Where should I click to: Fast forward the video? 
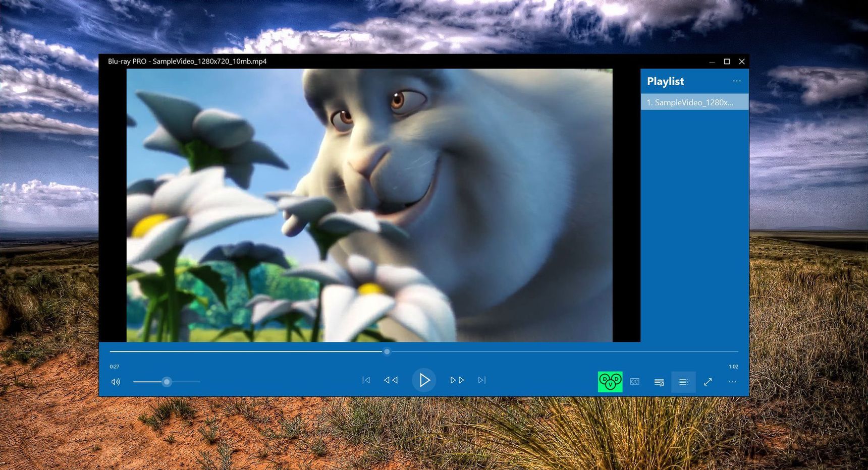(457, 380)
